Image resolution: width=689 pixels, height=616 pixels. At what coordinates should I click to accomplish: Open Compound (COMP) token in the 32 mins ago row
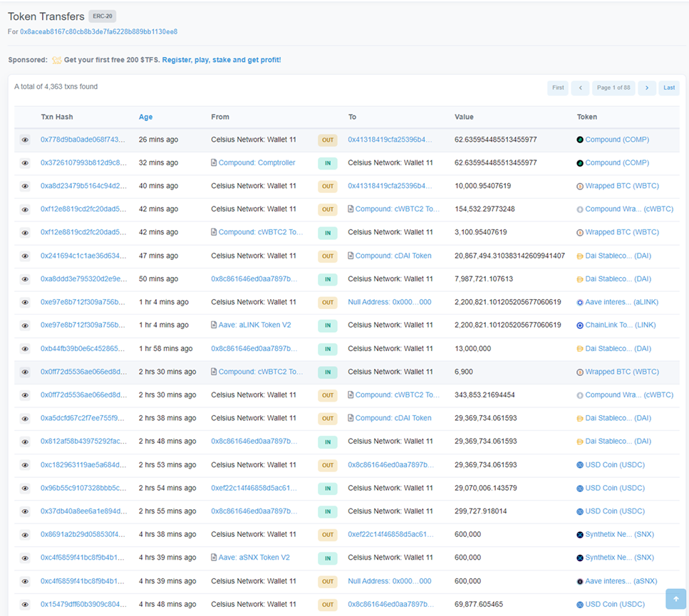tap(617, 162)
